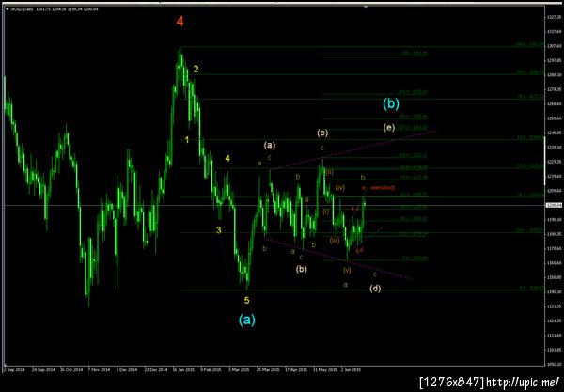
Task: Click the '16 Oct 2014' date label
Action: pos(71,369)
